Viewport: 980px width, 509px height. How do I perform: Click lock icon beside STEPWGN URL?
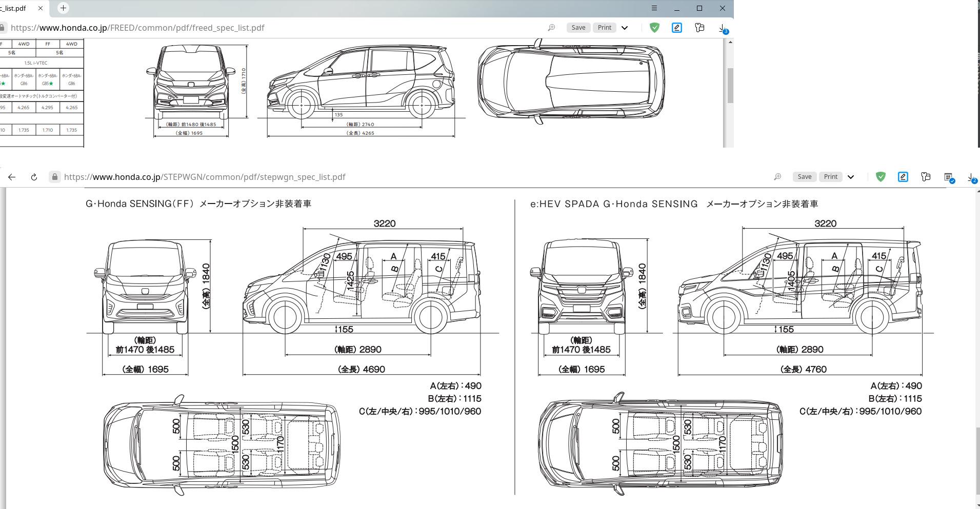click(x=54, y=177)
